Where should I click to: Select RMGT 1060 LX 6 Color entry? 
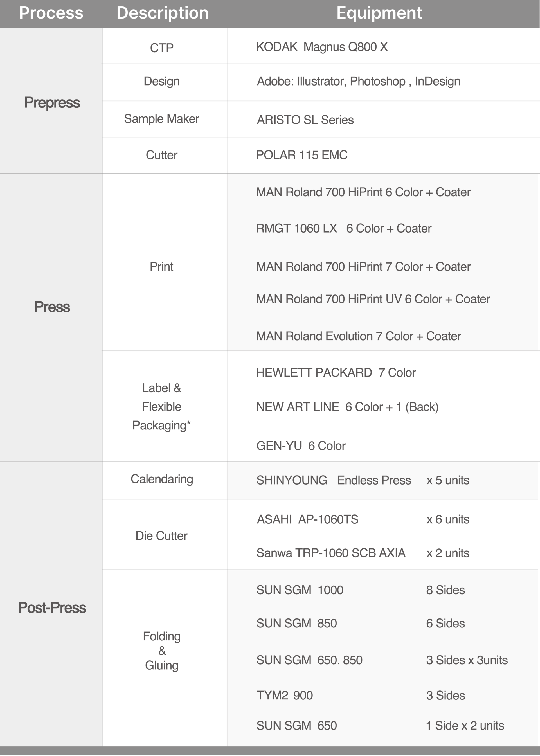343,228
